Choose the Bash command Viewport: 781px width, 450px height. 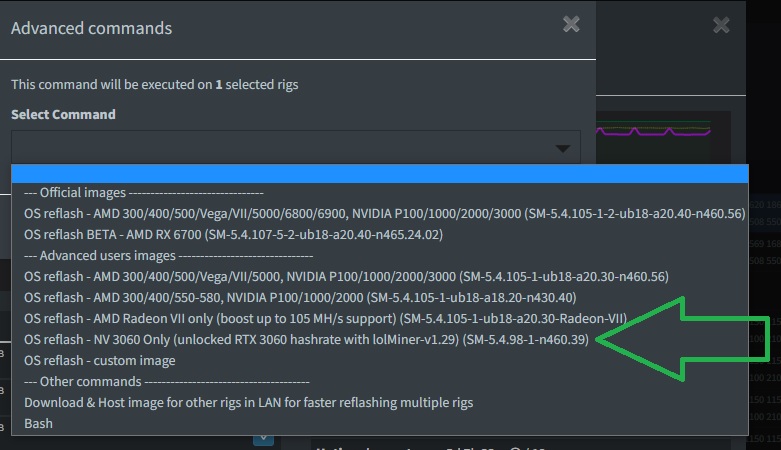click(x=380, y=423)
